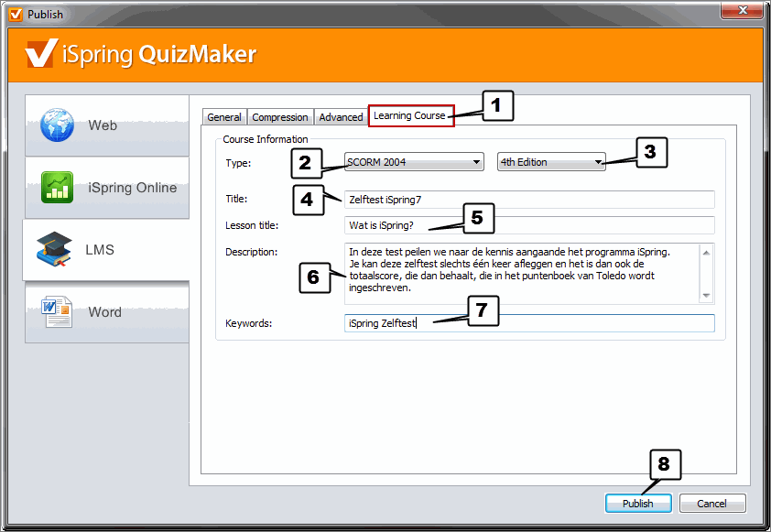Click the Web globe icon
The height and width of the screenshot is (532, 771).
point(57,125)
